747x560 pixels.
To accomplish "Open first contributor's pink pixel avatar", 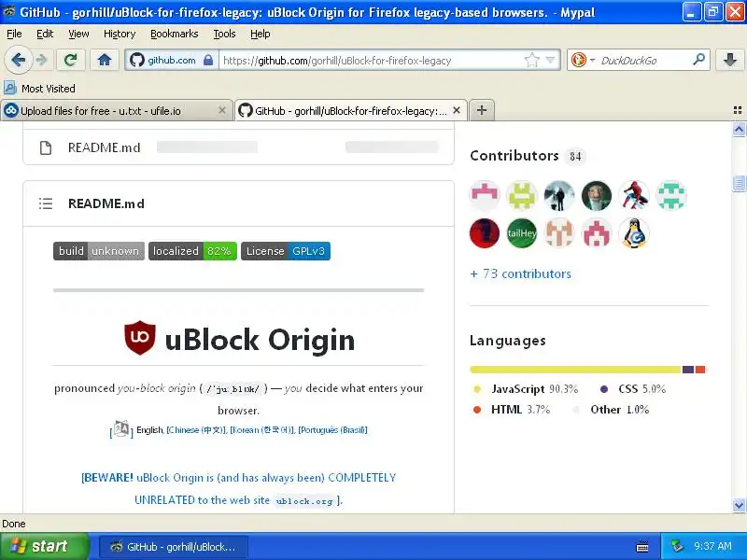I will point(485,195).
